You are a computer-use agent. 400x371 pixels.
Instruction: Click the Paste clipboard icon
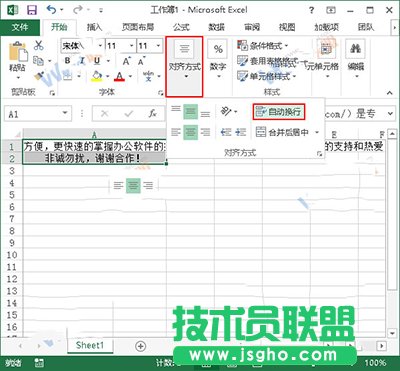coord(17,52)
